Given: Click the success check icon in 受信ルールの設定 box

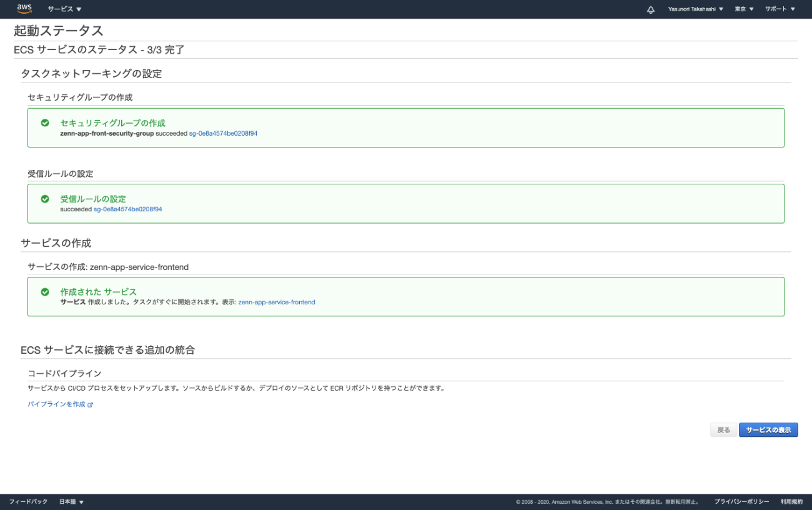Looking at the screenshot, I should tap(45, 200).
